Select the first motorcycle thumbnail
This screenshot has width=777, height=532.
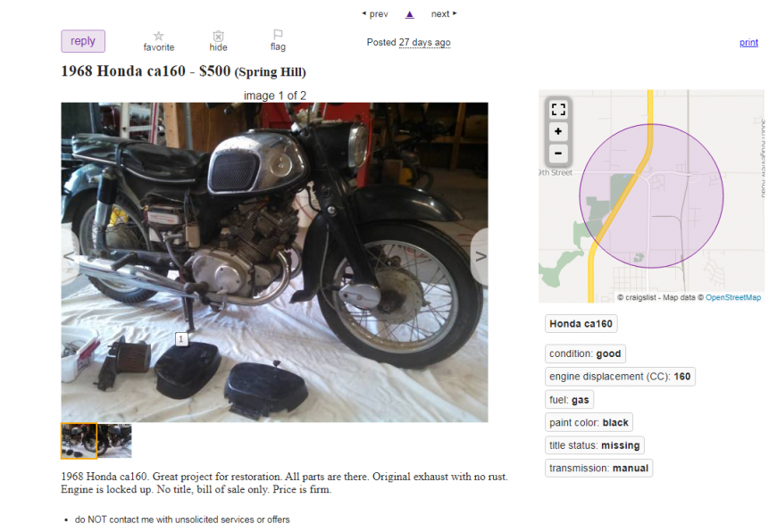tap(79, 441)
